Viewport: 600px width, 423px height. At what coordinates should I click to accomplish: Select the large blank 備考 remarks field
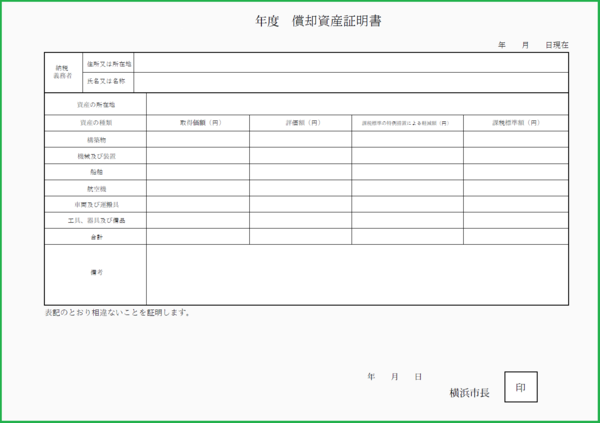(357, 274)
